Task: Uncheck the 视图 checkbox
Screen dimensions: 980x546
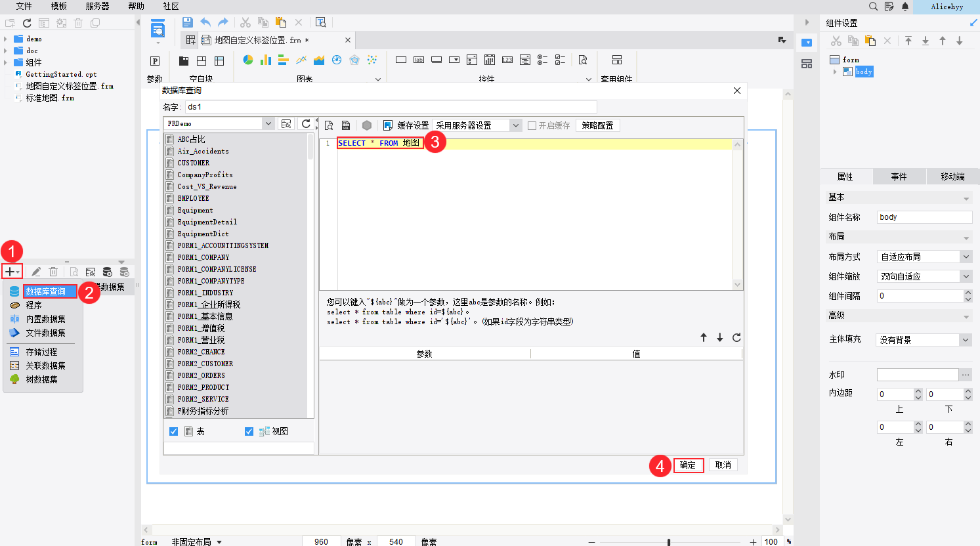Action: [249, 431]
